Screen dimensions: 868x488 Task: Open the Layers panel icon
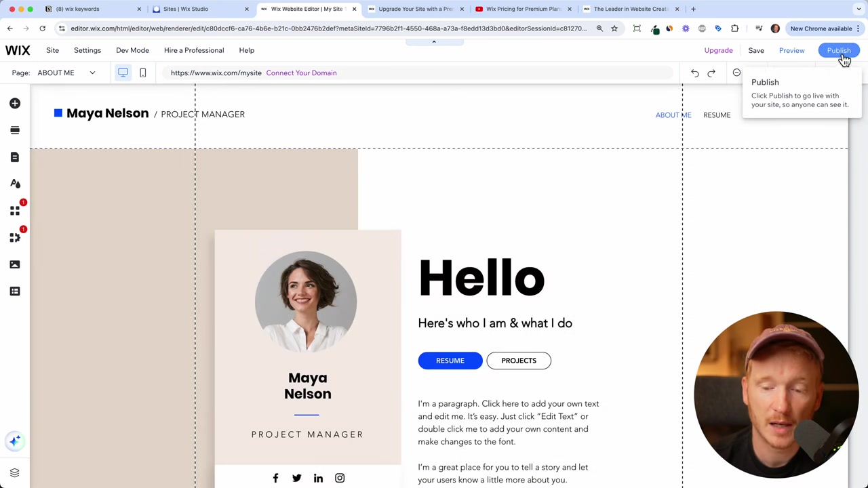15,472
